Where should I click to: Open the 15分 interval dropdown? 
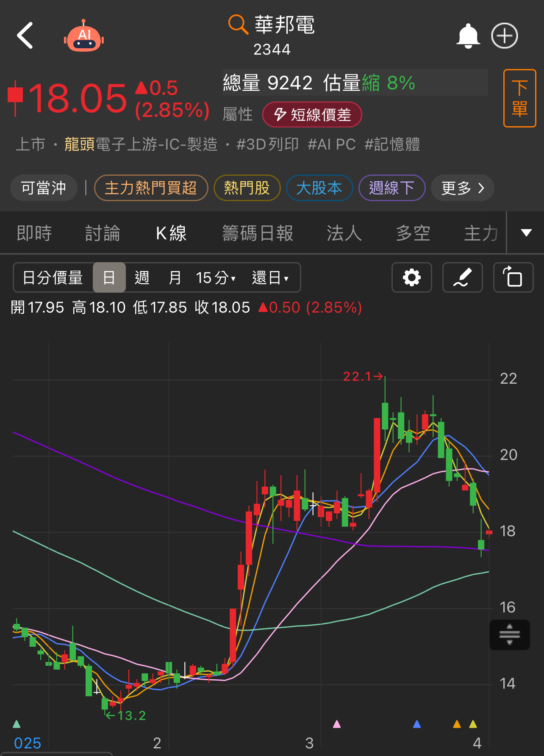[x=216, y=278]
